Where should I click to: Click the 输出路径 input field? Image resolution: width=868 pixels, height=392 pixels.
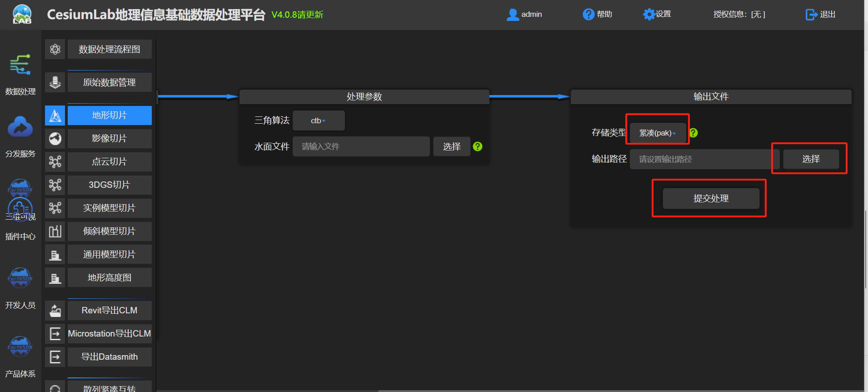[705, 159]
